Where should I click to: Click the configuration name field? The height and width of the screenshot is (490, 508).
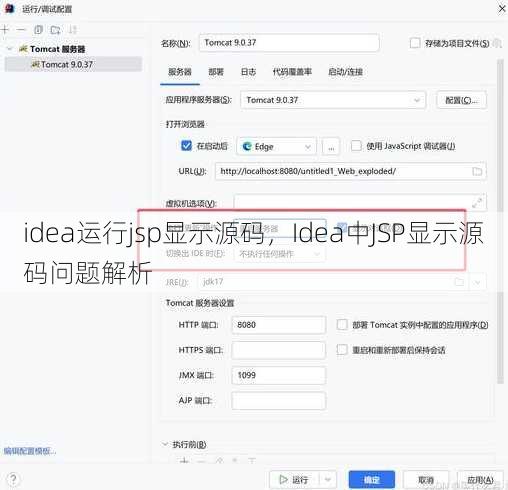click(289, 43)
